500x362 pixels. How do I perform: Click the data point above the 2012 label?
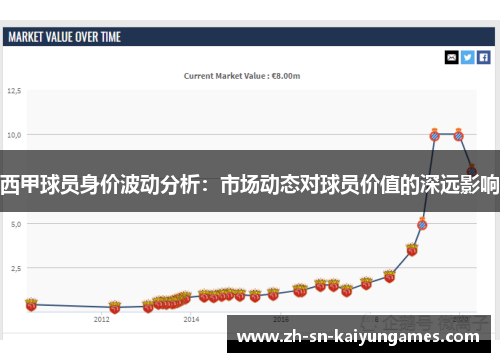click(x=115, y=307)
